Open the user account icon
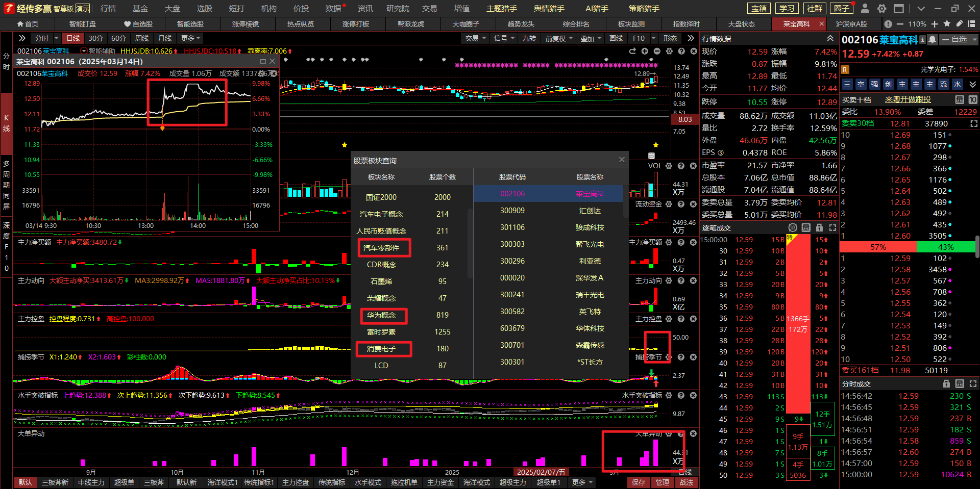This screenshot has width=980, height=489. click(865, 8)
